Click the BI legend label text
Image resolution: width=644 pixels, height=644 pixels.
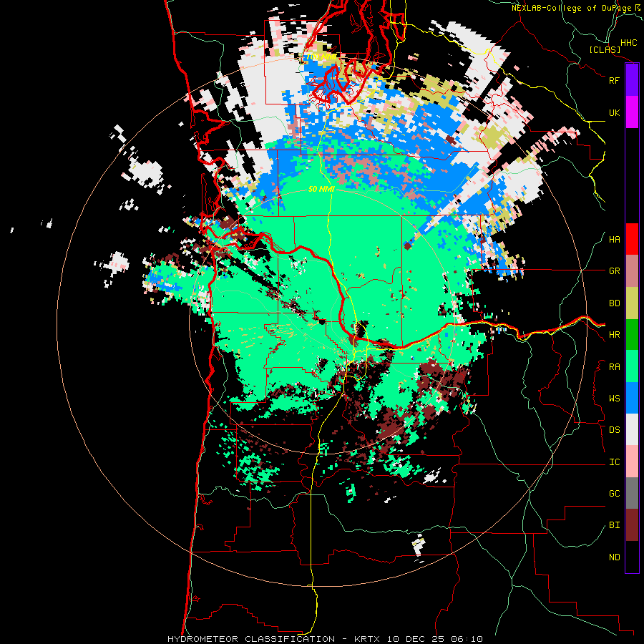[x=615, y=525]
